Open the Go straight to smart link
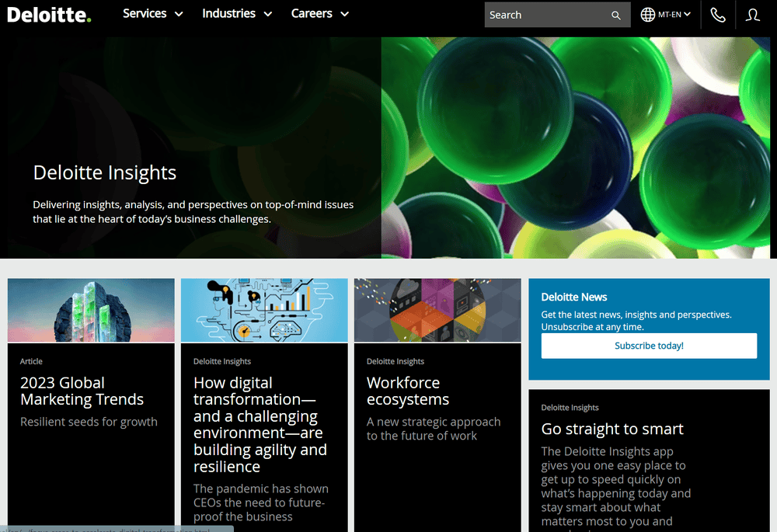Viewport: 777px width, 532px height. coord(612,429)
